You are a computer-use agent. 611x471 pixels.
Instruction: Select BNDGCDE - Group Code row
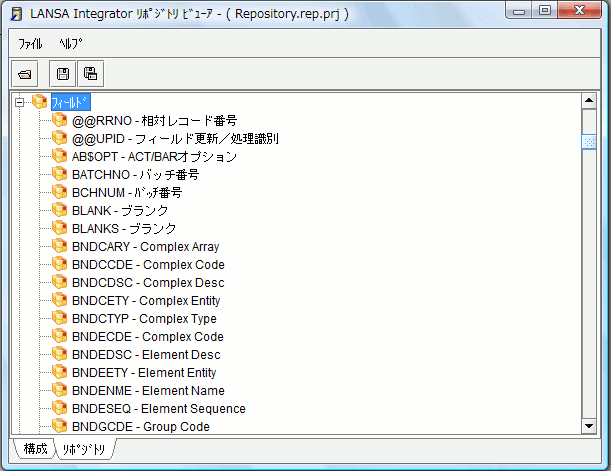point(141,426)
